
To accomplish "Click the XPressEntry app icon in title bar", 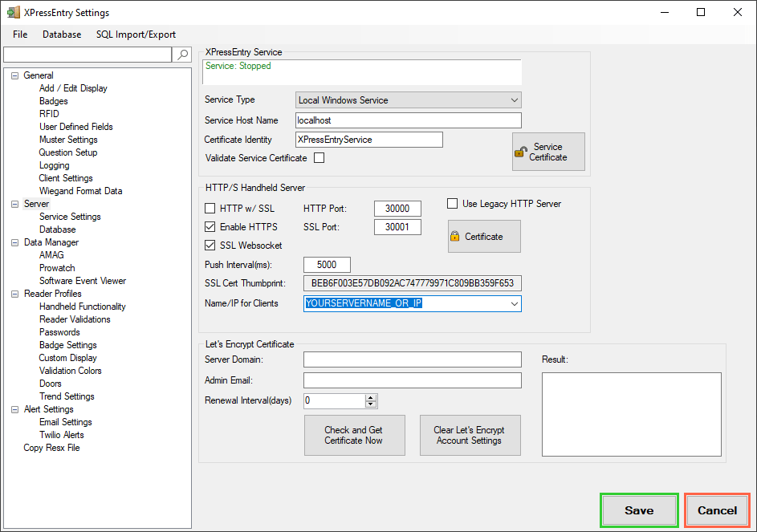I will [x=13, y=13].
